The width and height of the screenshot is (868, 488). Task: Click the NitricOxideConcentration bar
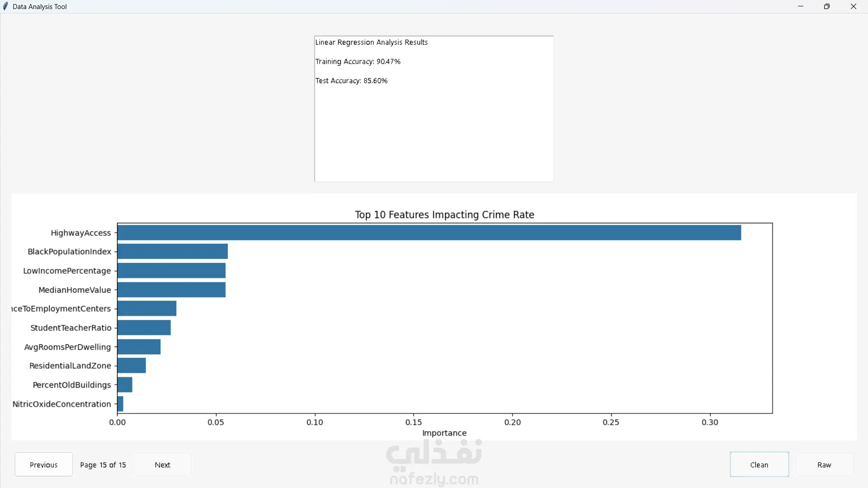[120, 404]
